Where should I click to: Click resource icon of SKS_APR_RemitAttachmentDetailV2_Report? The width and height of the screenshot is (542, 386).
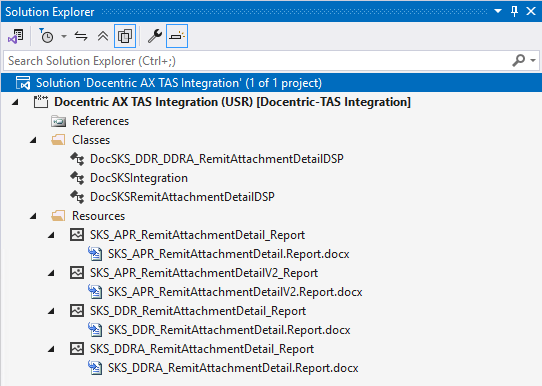coord(77,273)
